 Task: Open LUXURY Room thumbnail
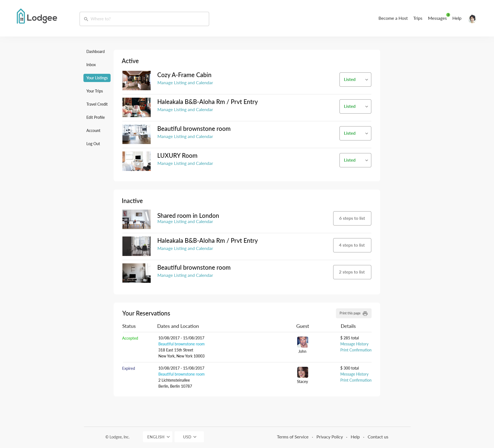tap(136, 161)
